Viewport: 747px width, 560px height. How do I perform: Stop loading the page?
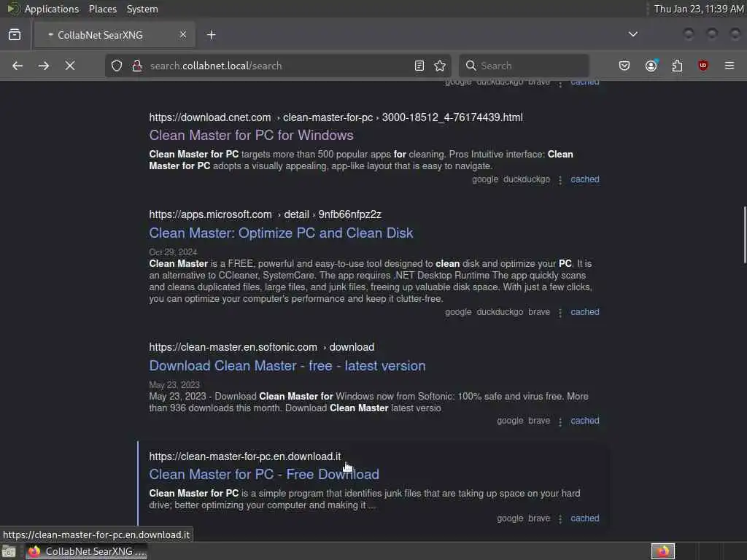click(70, 66)
